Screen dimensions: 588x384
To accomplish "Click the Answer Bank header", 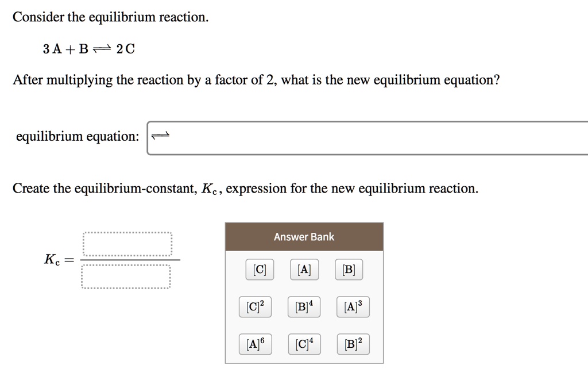I will point(304,236).
